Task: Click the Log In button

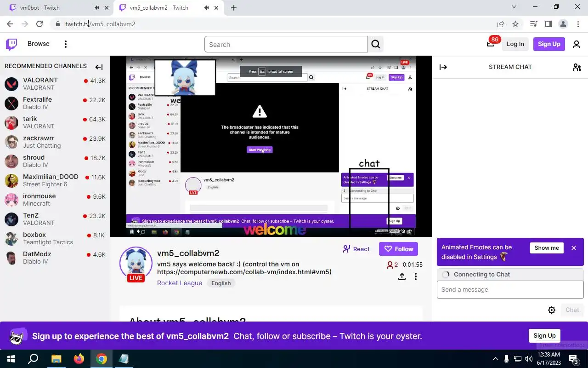Action: tap(515, 44)
